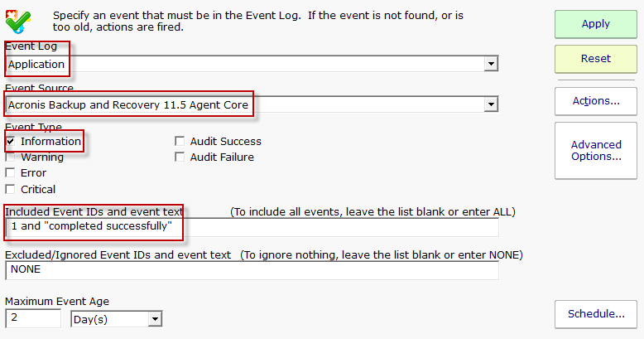Click the green checkmark monitor icon
Image resolution: width=644 pixels, height=339 pixels.
(x=20, y=18)
